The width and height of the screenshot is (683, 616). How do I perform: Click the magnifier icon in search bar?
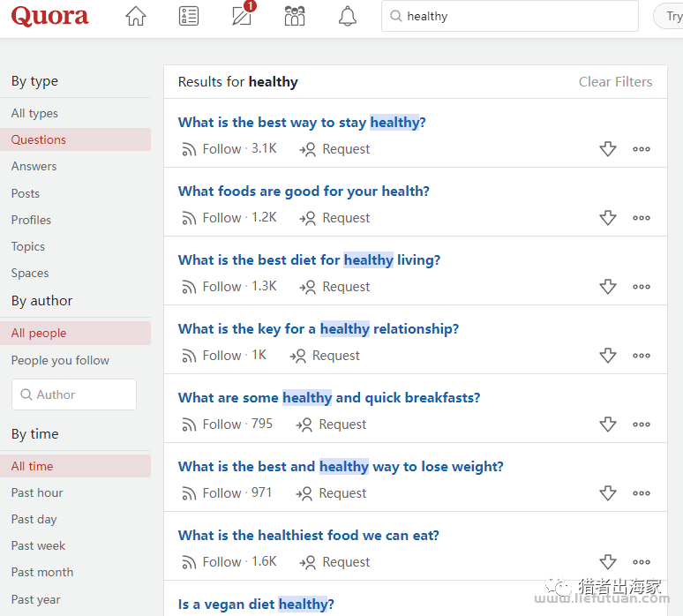pyautogui.click(x=395, y=16)
